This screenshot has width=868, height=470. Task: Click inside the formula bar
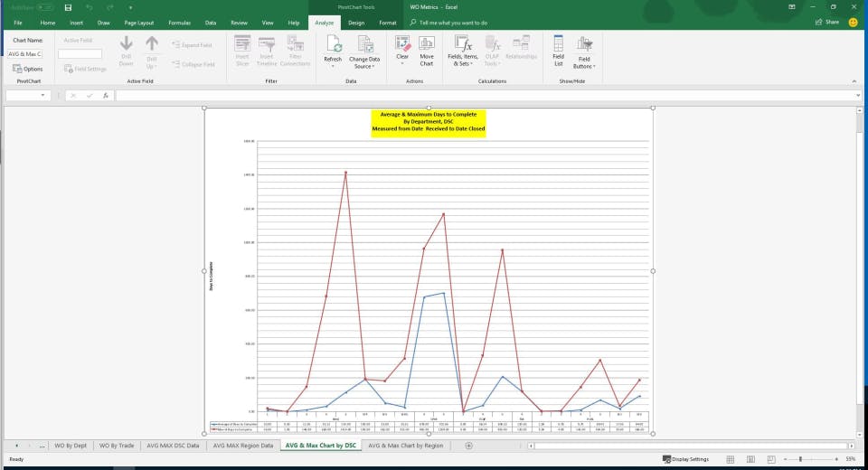pos(485,95)
